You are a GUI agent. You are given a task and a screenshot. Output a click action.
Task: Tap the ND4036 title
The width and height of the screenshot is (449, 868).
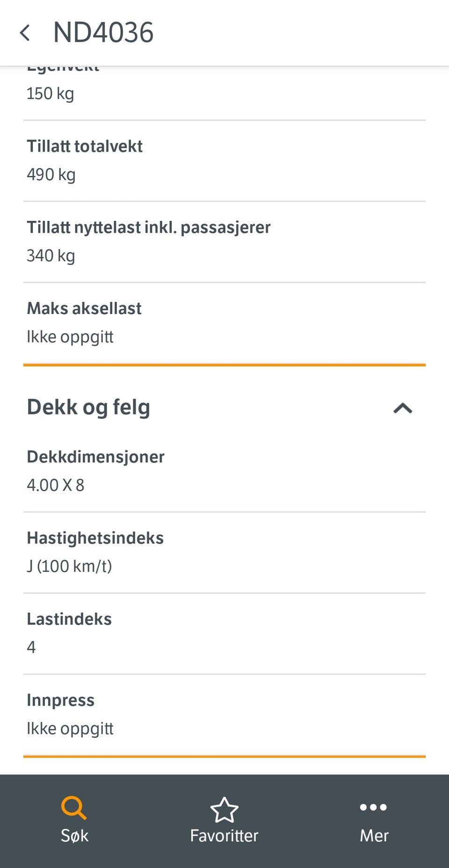click(103, 33)
